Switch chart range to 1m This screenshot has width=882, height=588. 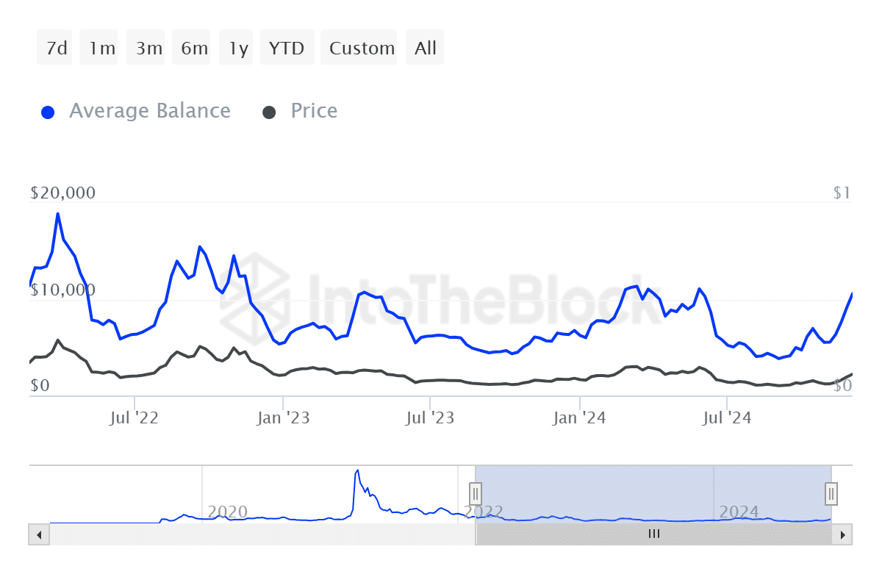click(x=101, y=49)
